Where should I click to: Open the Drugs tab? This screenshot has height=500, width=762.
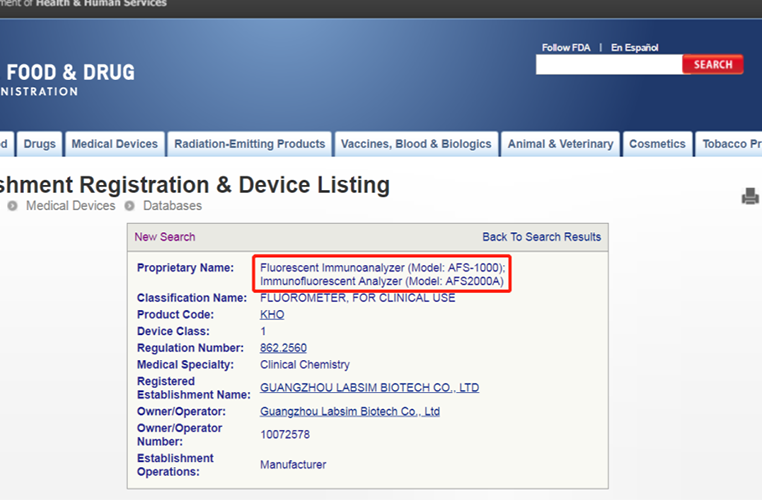point(39,144)
